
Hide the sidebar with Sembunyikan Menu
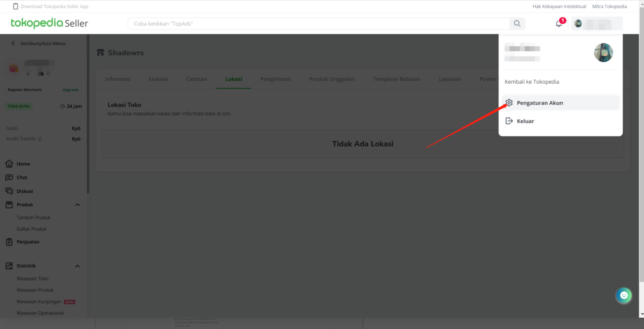tap(39, 43)
